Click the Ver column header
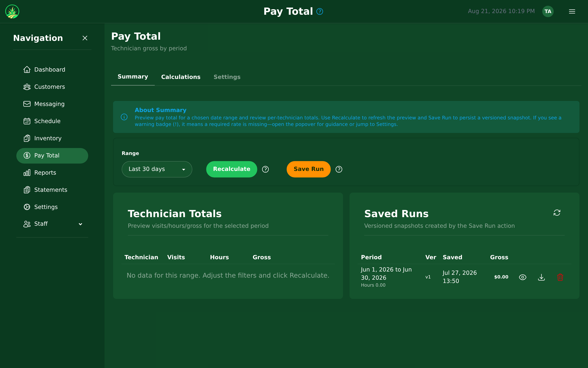588x368 pixels. tap(431, 257)
